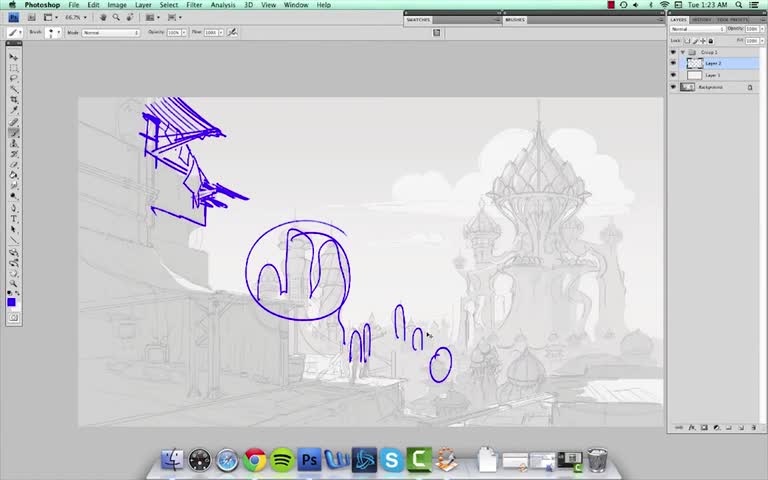This screenshot has width=768, height=480.
Task: Launch Bridge from the application bar
Action: point(31,17)
